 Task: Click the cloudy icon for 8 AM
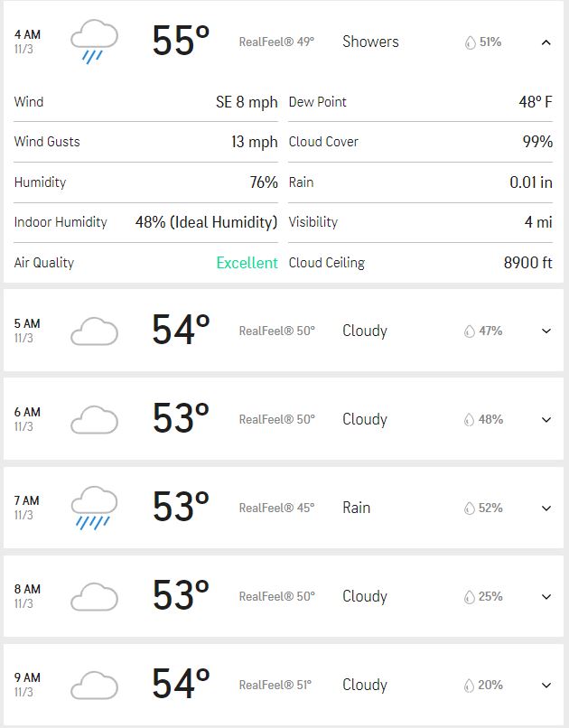(94, 597)
